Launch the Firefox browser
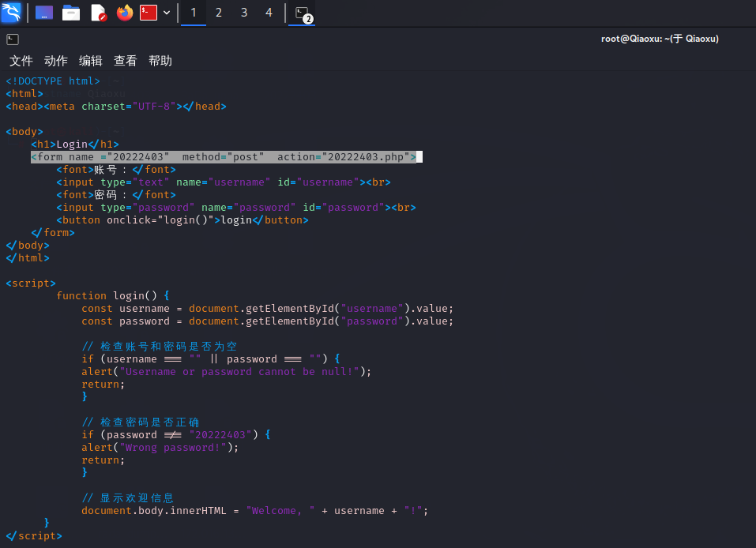Screen dimensions: 756x548 click(x=124, y=13)
